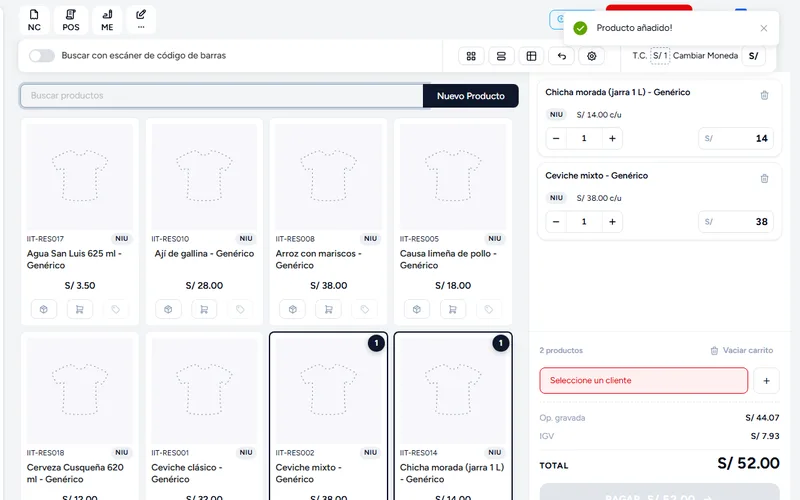800x500 pixels.
Task: Add new client with plus button
Action: point(766,381)
